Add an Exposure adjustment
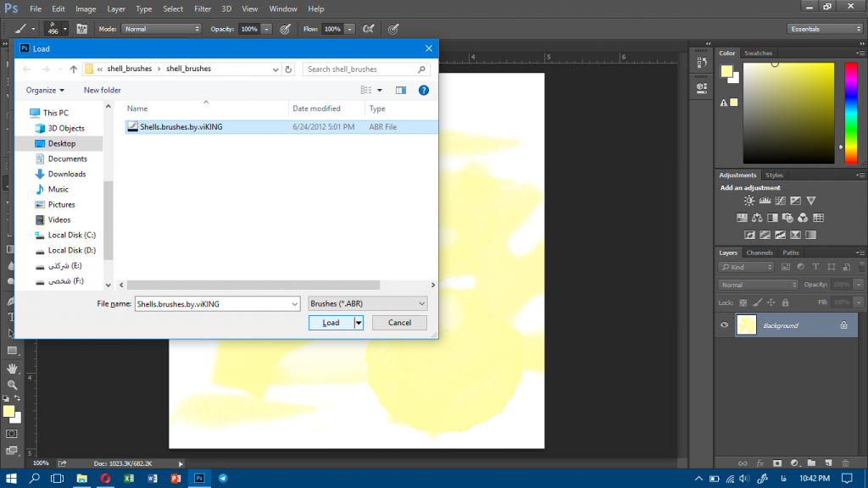Screen dimensions: 868x488 coord(795,201)
